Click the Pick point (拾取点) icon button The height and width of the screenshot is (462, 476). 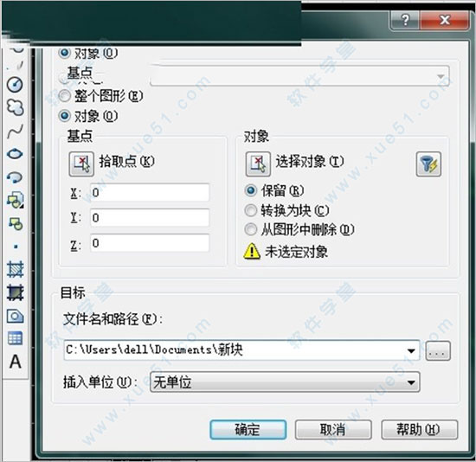[81, 164]
